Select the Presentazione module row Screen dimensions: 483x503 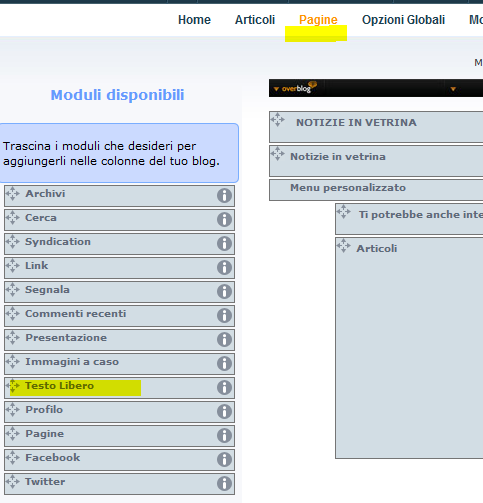click(119, 340)
